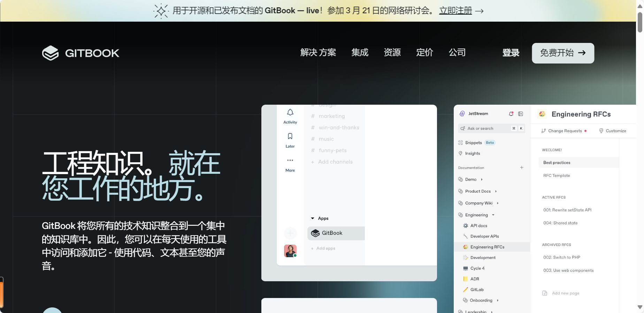Click the Add new page icon
This screenshot has height=313, width=644.
[545, 293]
